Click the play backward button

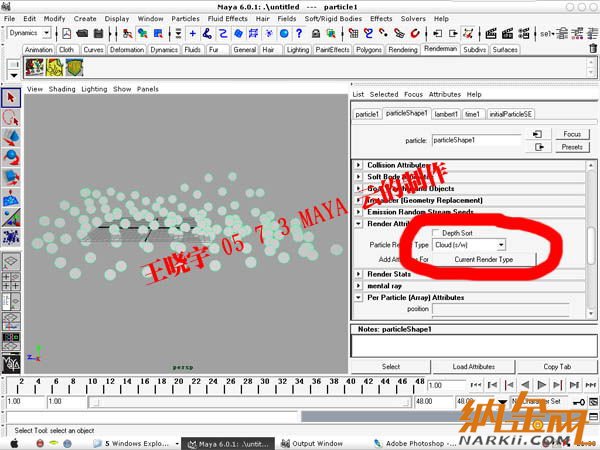(525, 385)
